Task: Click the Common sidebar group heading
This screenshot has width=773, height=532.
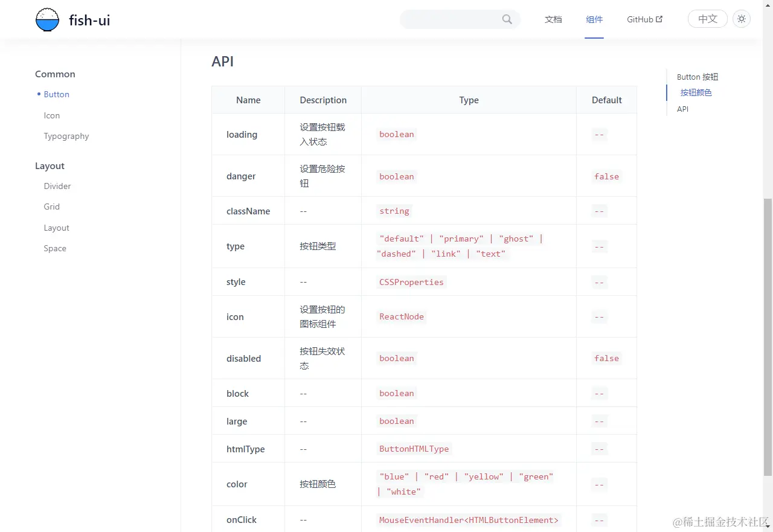Action: (x=55, y=74)
